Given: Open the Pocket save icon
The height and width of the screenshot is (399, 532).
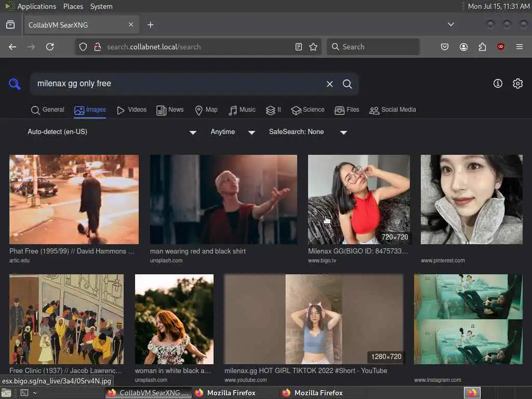Looking at the screenshot, I should click(445, 47).
